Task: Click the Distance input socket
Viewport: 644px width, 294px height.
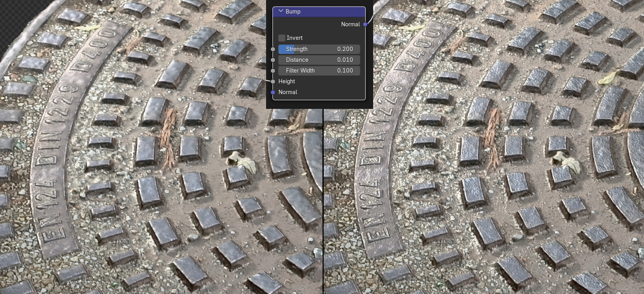Action: tap(273, 60)
